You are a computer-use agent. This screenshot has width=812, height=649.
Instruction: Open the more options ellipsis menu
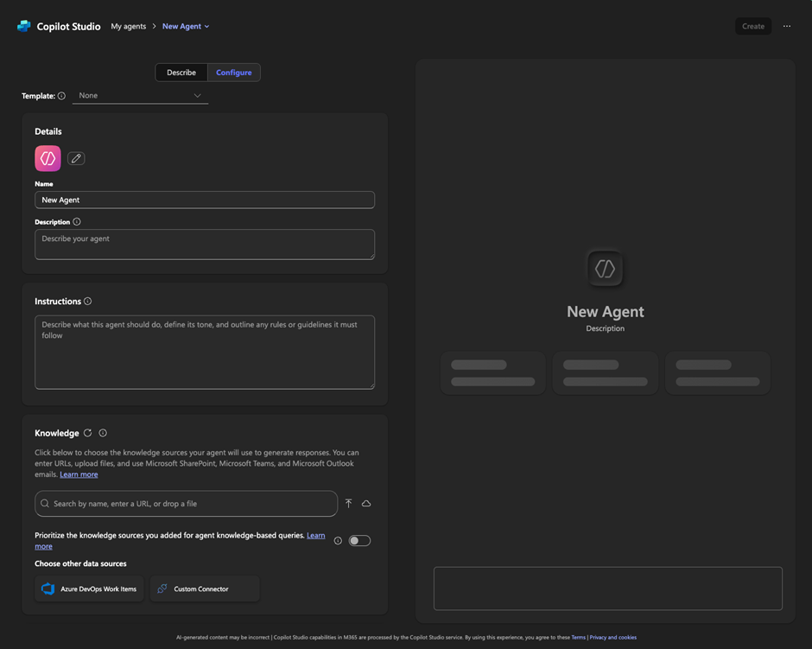coord(787,26)
